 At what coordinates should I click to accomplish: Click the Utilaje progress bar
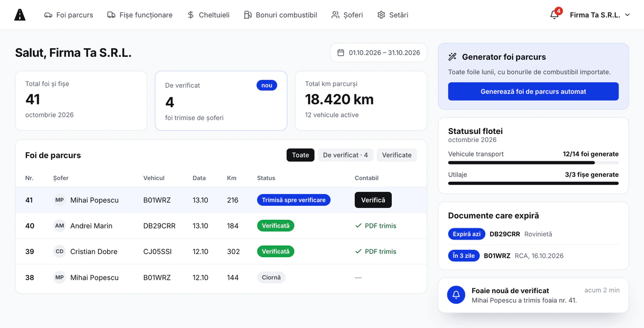coord(533,183)
